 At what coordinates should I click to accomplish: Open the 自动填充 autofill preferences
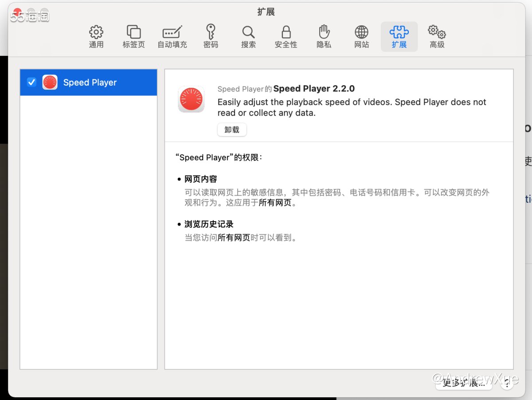[172, 37]
